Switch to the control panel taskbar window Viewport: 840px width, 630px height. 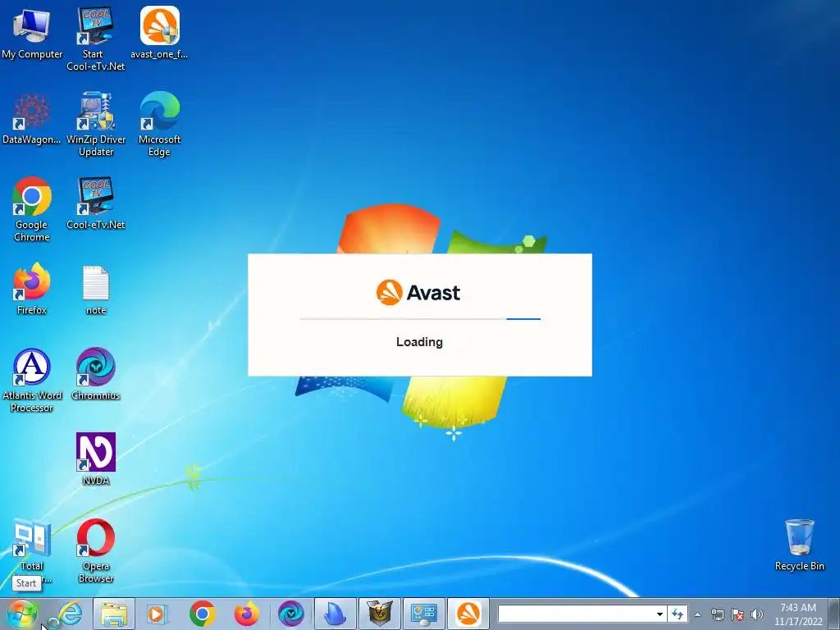[424, 614]
